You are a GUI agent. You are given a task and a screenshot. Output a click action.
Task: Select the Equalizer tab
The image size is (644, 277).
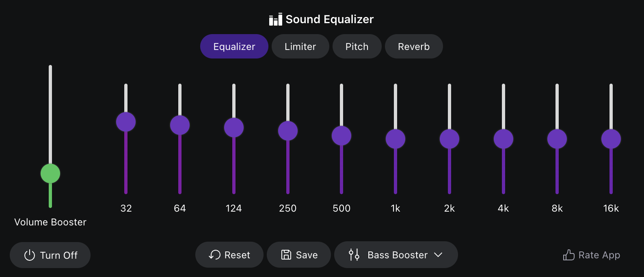(x=234, y=46)
